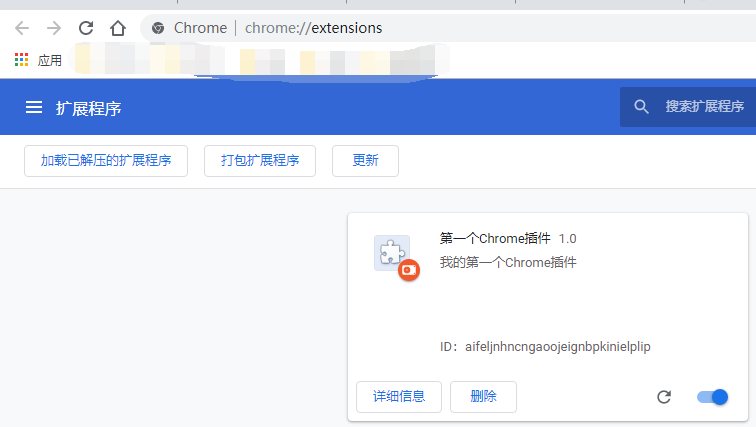Click 加载已解压的扩展程序 button
The width and height of the screenshot is (756, 427).
[106, 160]
